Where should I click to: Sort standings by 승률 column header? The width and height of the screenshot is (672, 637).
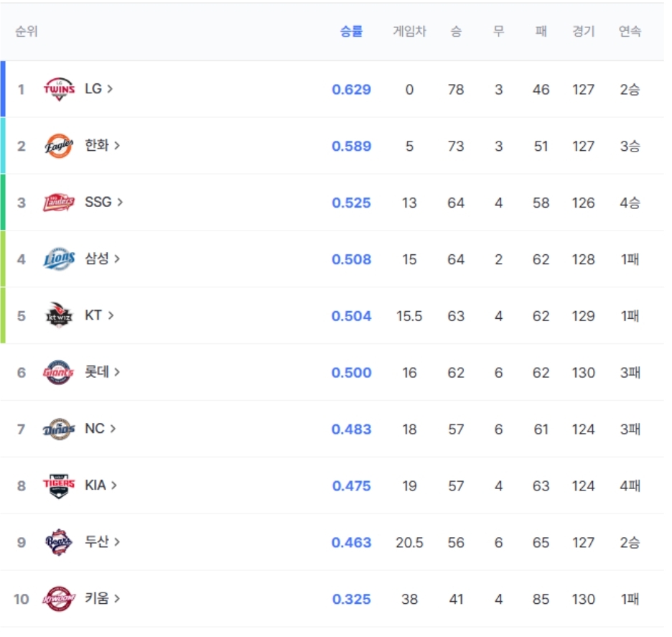[x=351, y=32]
